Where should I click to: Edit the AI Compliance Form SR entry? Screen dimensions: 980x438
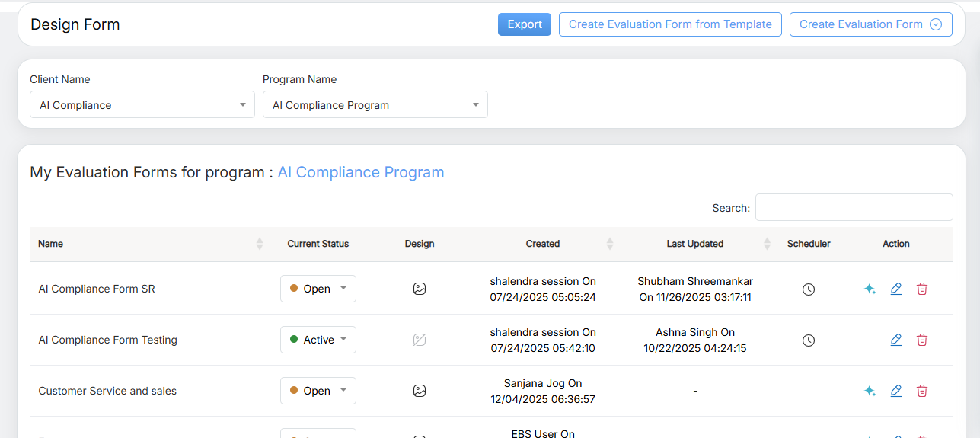tap(896, 289)
